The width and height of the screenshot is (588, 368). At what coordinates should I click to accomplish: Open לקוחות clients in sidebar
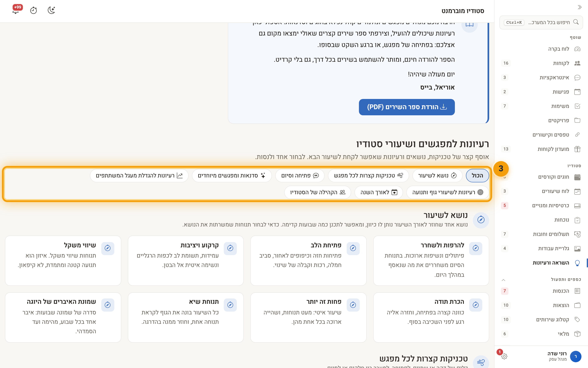[541, 63]
